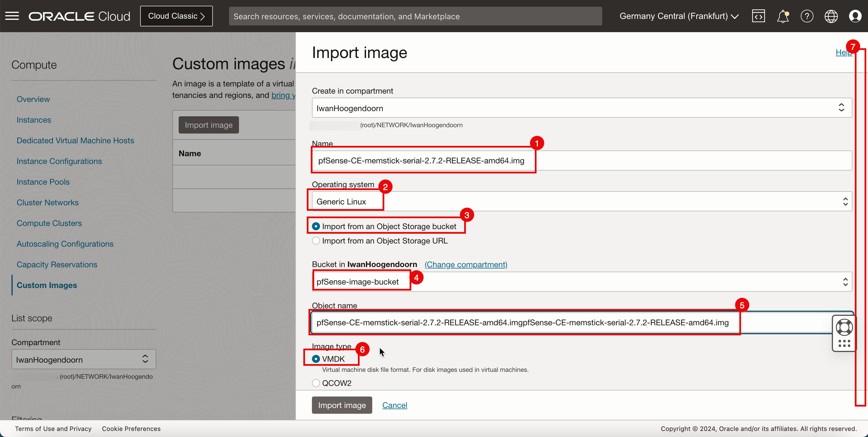This screenshot has width=868, height=437.
Task: Click the Import image submit button
Action: pyautogui.click(x=342, y=405)
